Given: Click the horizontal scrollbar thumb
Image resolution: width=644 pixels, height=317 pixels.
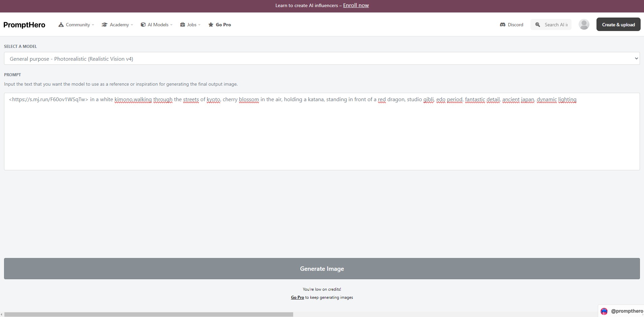Looking at the screenshot, I should (149, 314).
